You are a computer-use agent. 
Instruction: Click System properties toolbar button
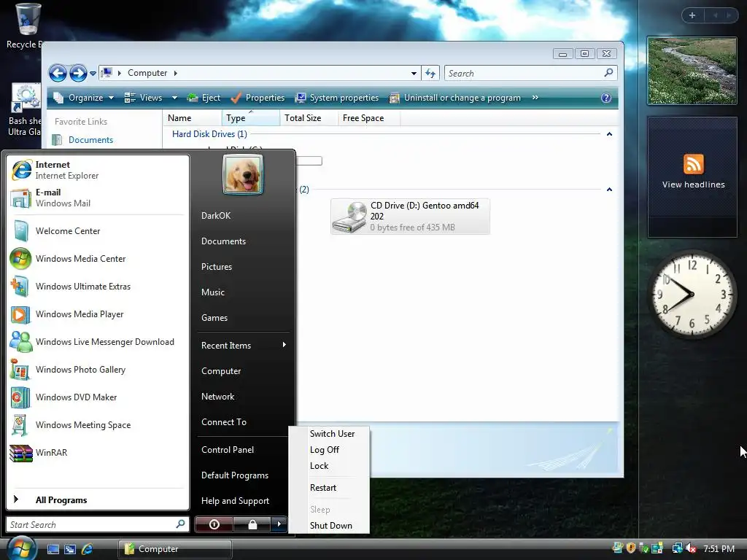tap(337, 98)
